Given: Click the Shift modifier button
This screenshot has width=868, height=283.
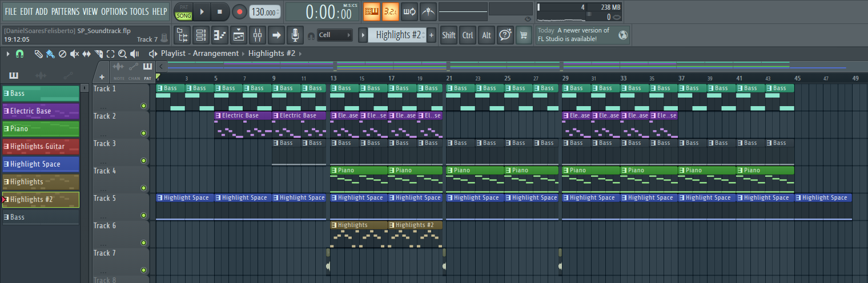Looking at the screenshot, I should (x=449, y=35).
